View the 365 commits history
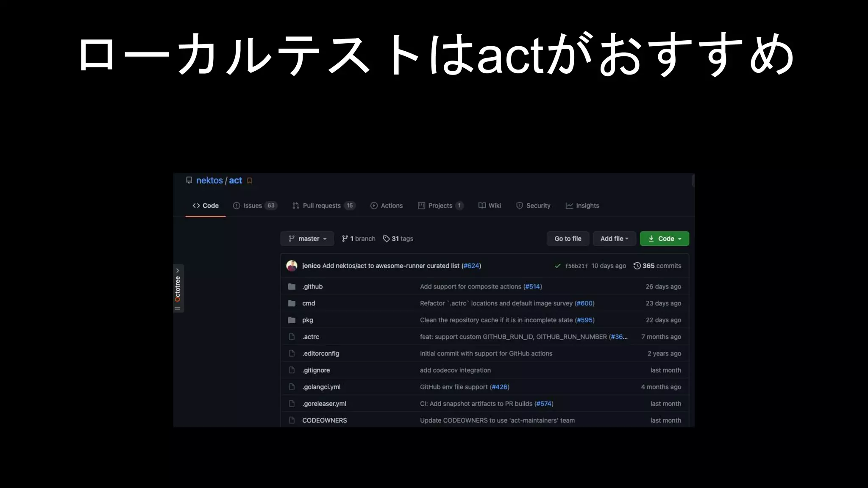This screenshot has width=868, height=488. [657, 266]
